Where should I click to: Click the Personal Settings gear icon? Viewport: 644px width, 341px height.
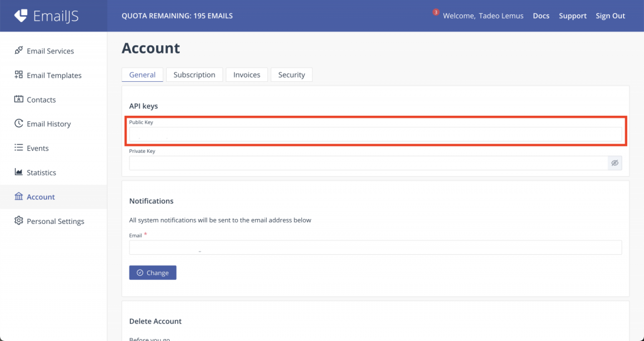pyautogui.click(x=18, y=221)
